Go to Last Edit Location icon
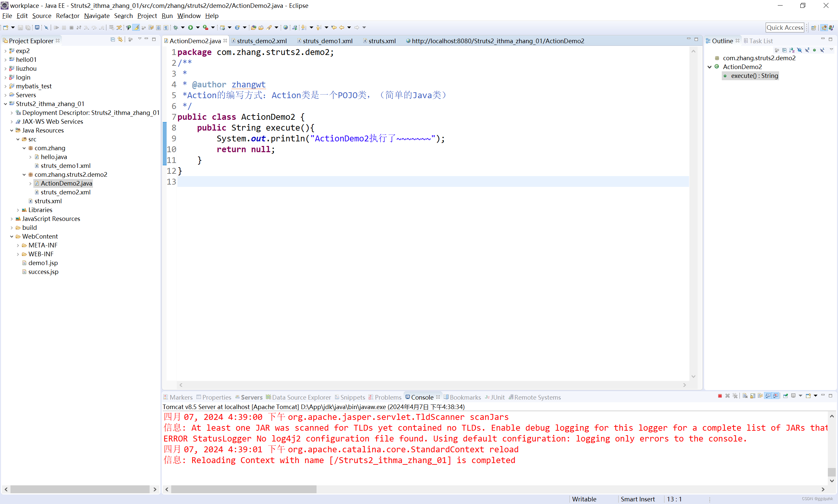Image resolution: width=838 pixels, height=504 pixels. 334,27
